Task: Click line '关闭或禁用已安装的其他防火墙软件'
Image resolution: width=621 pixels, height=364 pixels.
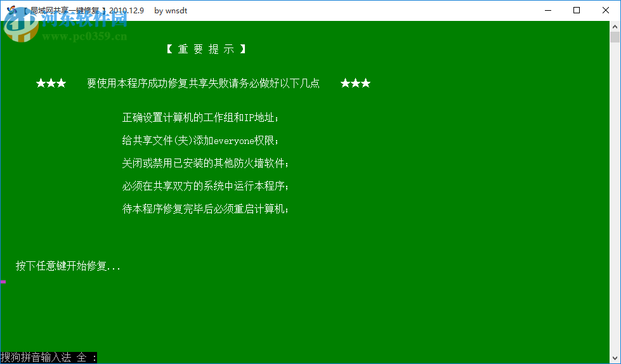Action: (x=206, y=163)
